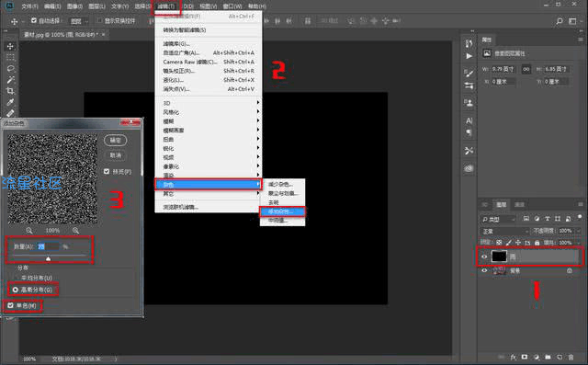Toggle the layer filter on/off switch
This screenshot has height=365, width=588.
click(580, 217)
